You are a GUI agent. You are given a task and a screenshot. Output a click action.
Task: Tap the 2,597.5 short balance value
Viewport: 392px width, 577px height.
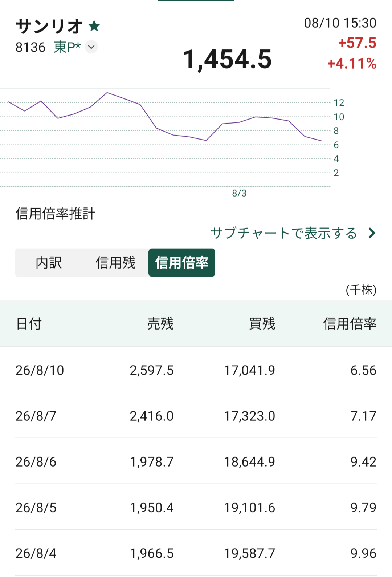click(x=152, y=370)
